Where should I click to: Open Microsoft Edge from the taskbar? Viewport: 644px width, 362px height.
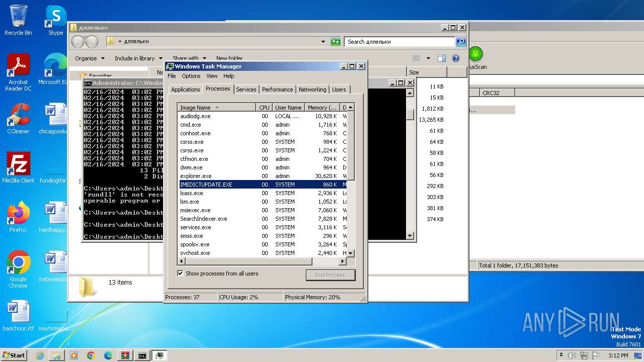tap(108, 355)
